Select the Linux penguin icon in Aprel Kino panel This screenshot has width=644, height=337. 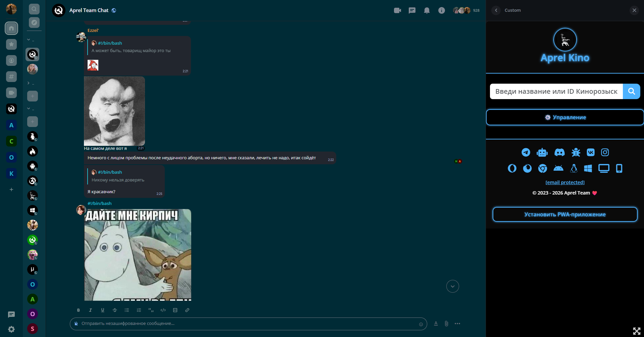574,168
